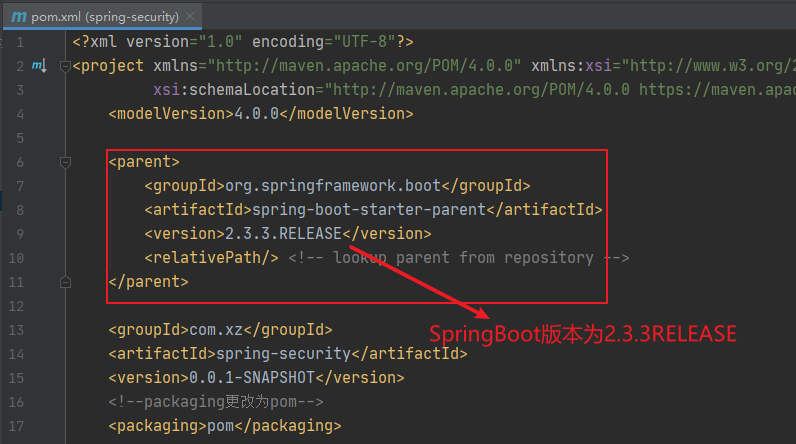Viewport: 796px width, 444px height.
Task: Click the 2.3.3.RELEASE version value
Action: coord(283,234)
